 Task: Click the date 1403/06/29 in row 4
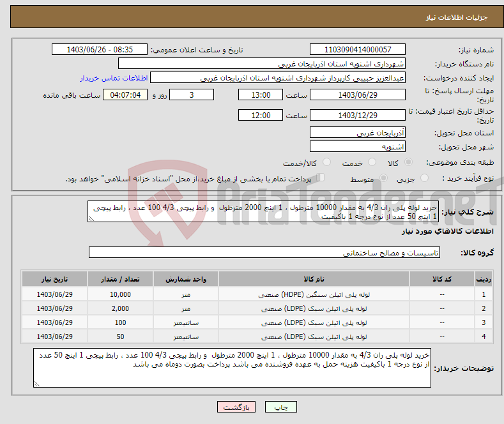coord(55,337)
